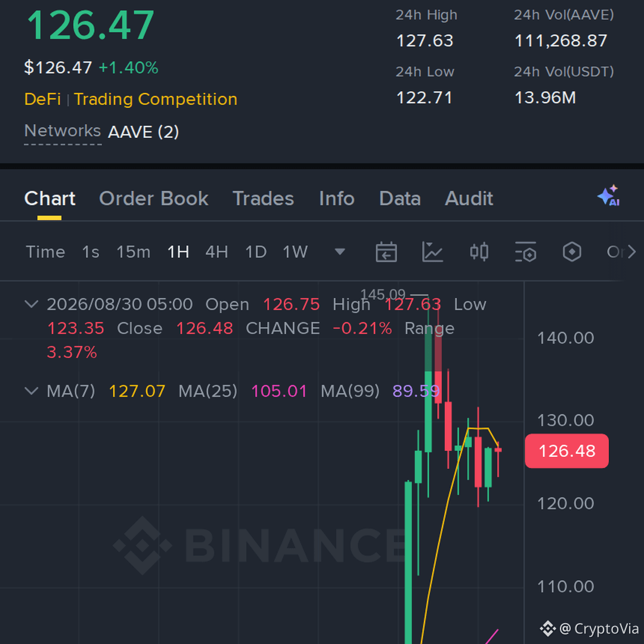Open the DeFi category link

[x=42, y=100]
